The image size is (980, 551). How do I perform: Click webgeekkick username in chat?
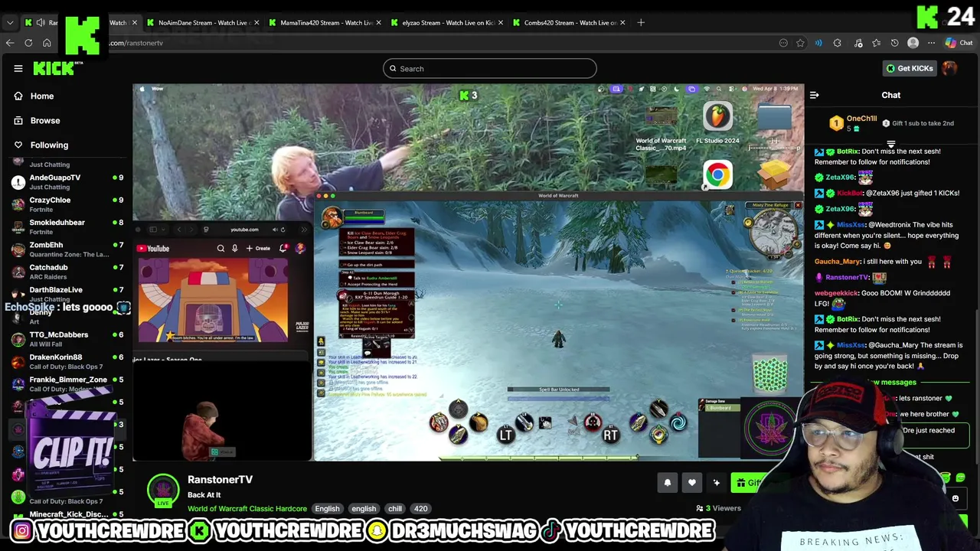coord(836,293)
